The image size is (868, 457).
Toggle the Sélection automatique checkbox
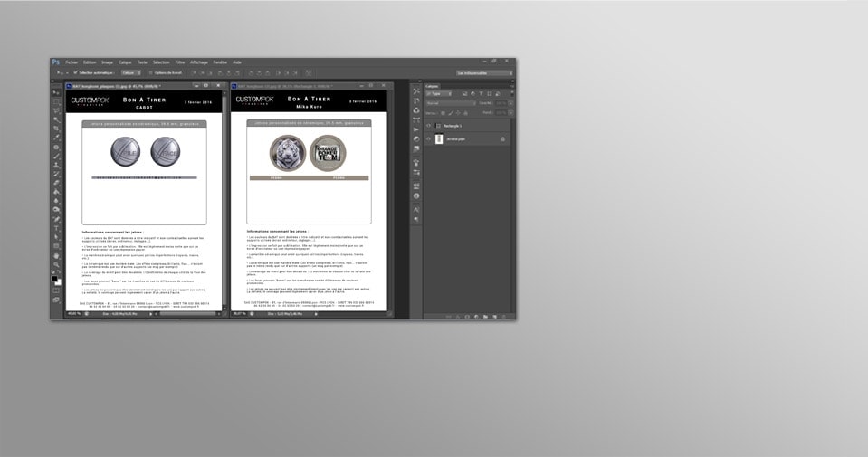coord(76,72)
